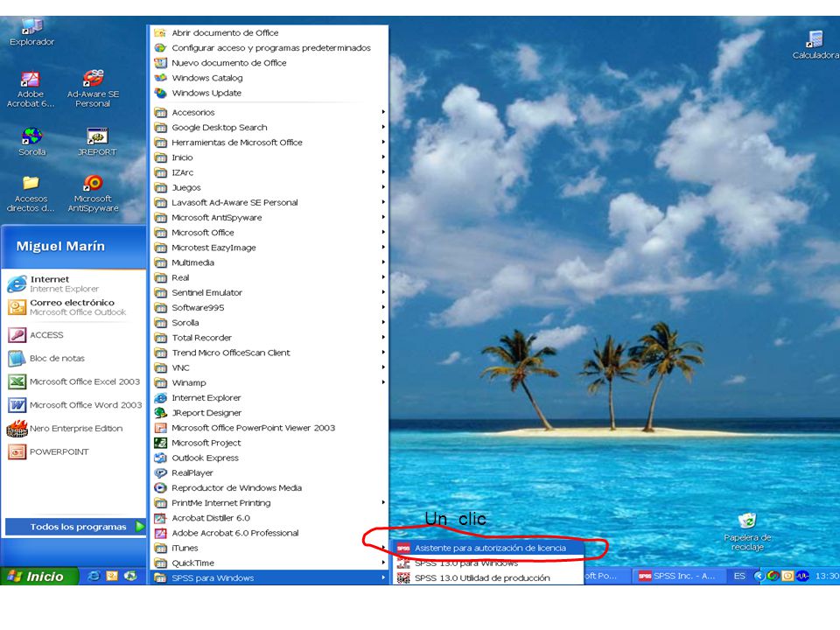Click the Reproductor de Windows Media icon
This screenshot has width=840, height=630.
pos(160,488)
